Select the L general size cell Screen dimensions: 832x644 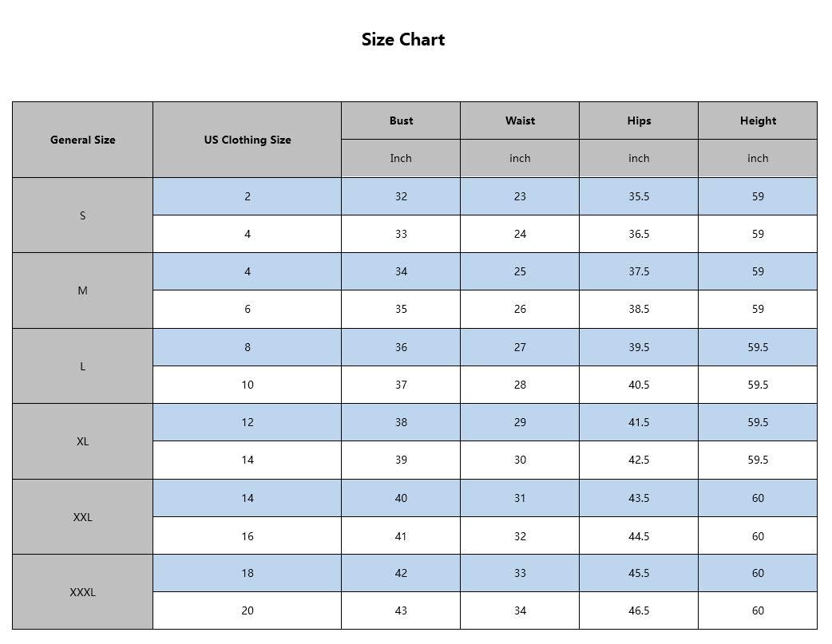click(x=82, y=366)
